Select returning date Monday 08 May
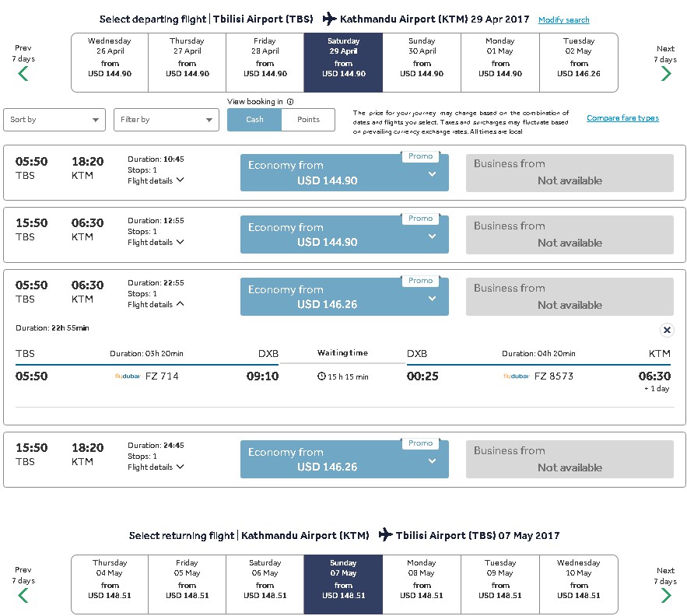The height and width of the screenshot is (616, 687). pos(422,584)
